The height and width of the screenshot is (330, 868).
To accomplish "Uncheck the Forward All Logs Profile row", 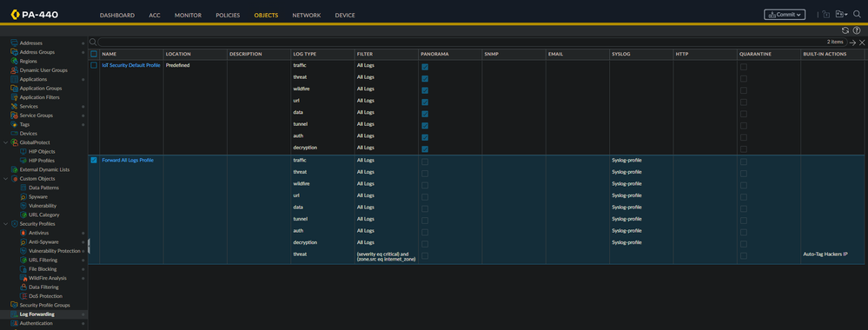I will tap(94, 160).
